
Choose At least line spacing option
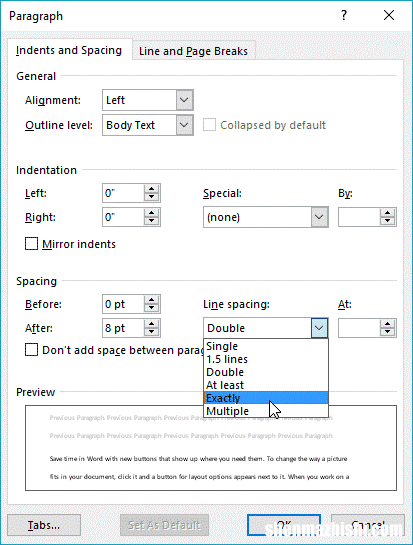tap(266, 385)
